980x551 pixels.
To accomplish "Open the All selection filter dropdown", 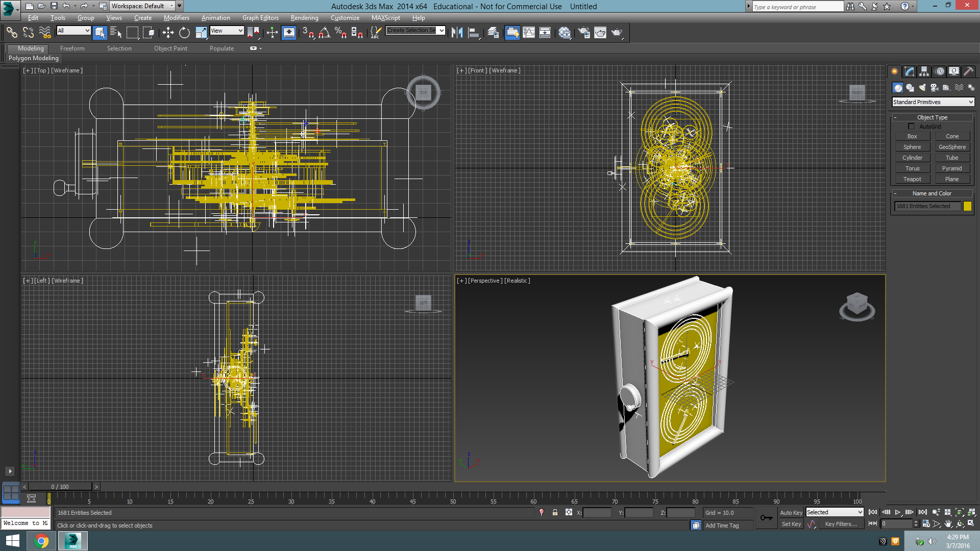I will [73, 31].
